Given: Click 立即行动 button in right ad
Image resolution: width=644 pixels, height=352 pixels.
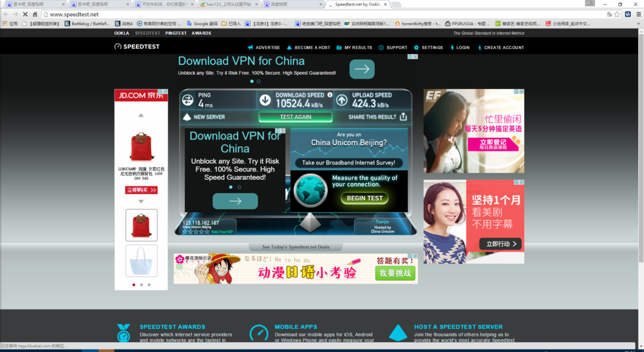Looking at the screenshot, I should [500, 244].
